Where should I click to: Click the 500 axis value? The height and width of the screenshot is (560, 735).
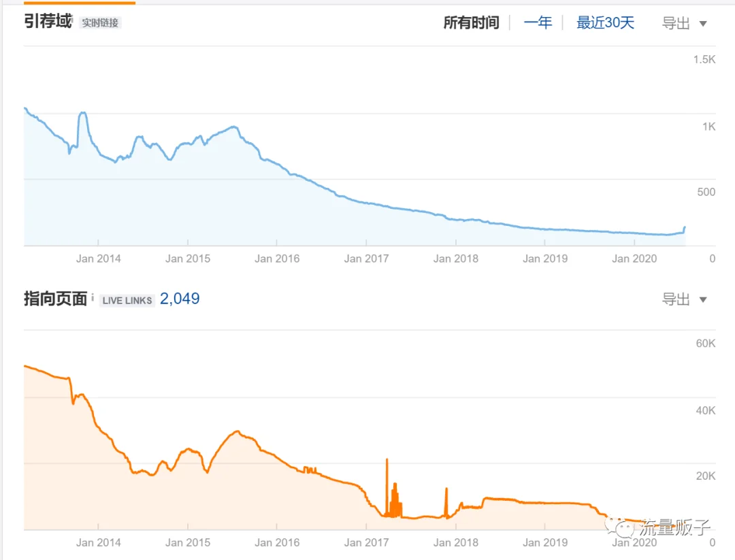[706, 192]
